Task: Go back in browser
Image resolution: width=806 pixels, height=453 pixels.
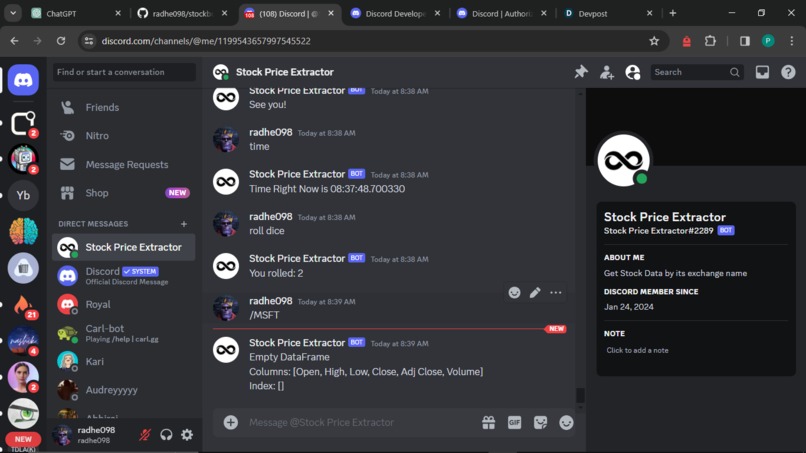Action: tap(14, 41)
